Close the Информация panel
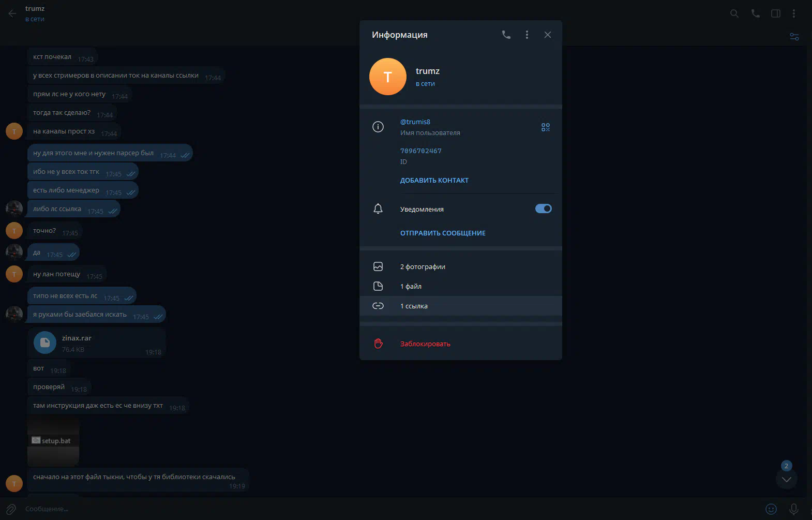 [547, 35]
